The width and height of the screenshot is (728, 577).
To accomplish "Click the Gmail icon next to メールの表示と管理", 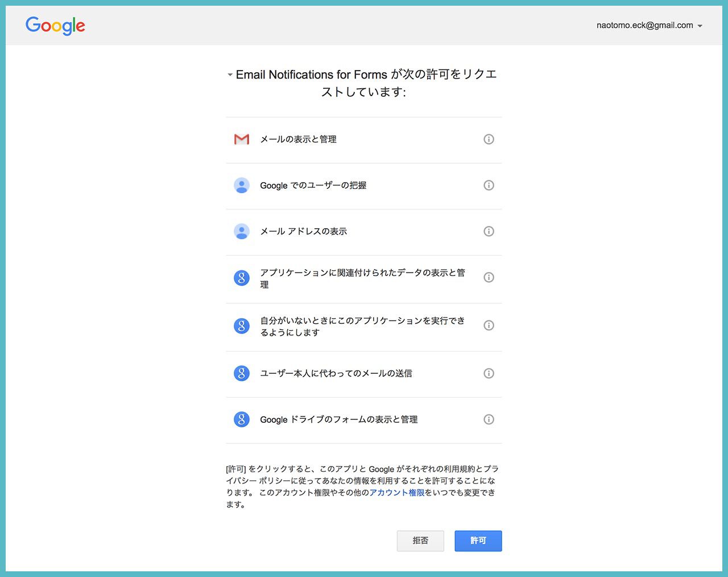I will (242, 139).
